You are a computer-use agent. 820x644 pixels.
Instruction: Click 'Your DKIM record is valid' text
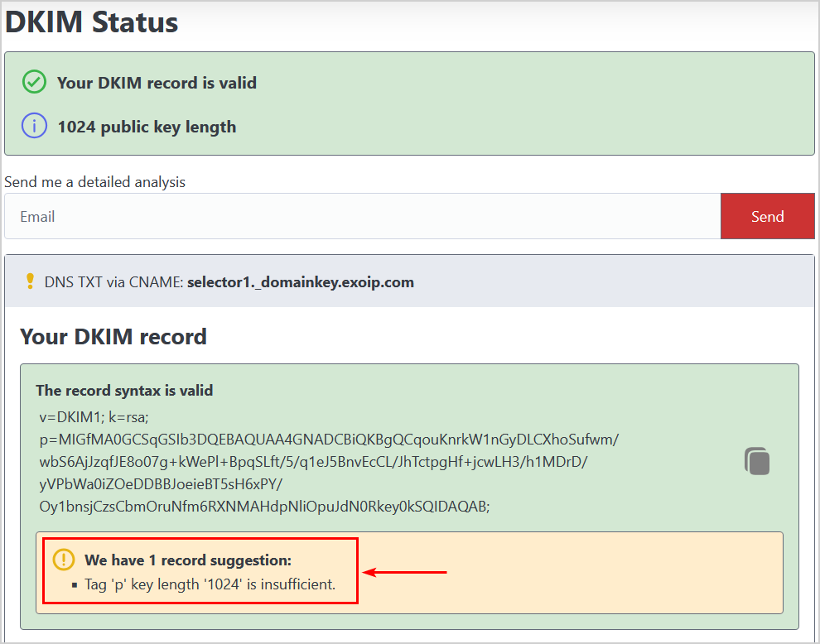click(x=157, y=83)
